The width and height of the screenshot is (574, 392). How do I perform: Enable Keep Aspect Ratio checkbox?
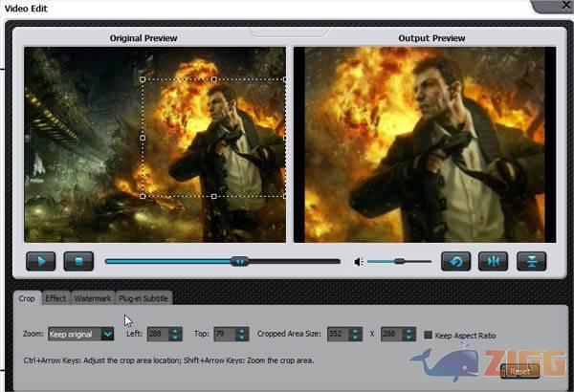click(x=429, y=335)
